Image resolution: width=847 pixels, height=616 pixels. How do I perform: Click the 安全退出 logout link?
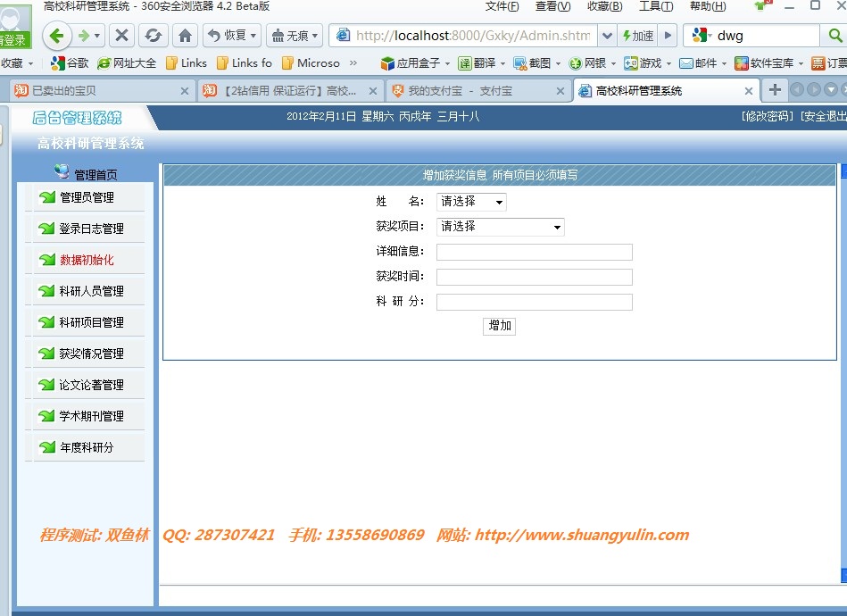(823, 116)
